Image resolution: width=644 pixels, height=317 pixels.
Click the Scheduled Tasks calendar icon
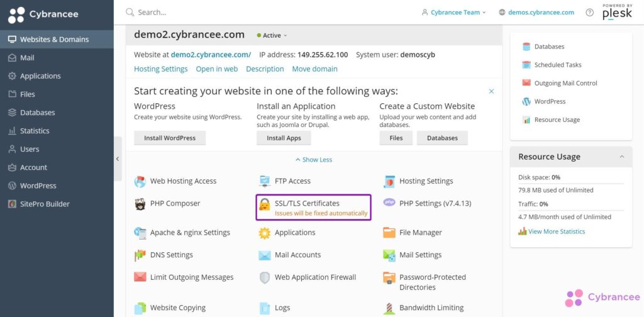(526, 65)
